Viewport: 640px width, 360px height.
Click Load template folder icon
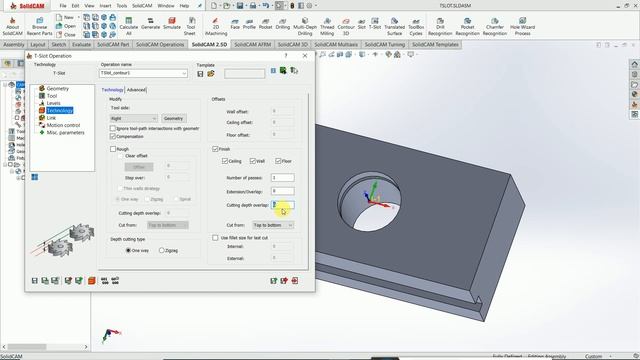point(211,74)
